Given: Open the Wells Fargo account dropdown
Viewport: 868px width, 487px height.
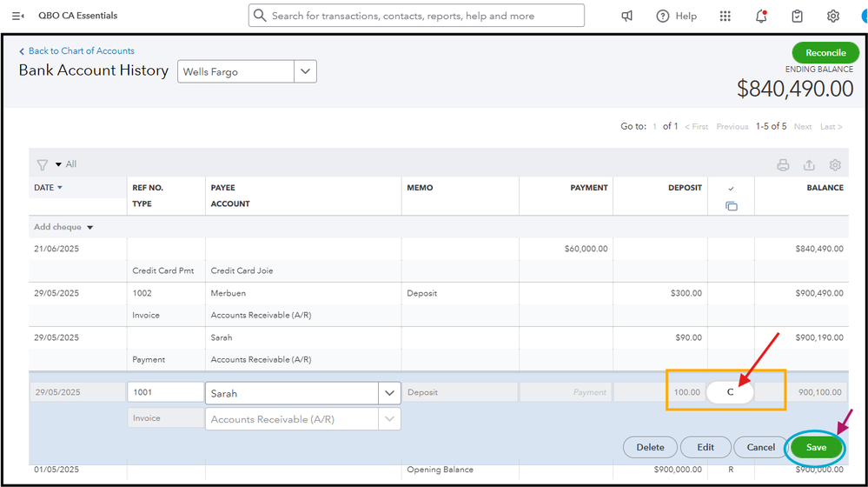Looking at the screenshot, I should [305, 71].
